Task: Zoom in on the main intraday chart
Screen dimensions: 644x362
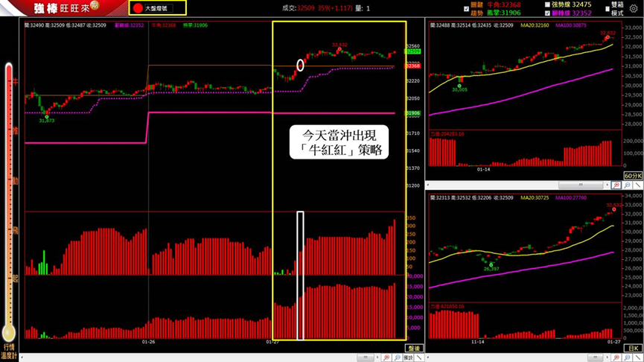Action: click(386, 358)
